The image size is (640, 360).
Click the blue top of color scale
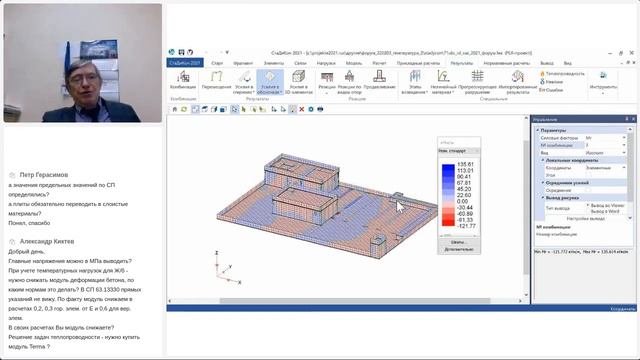coord(448,167)
